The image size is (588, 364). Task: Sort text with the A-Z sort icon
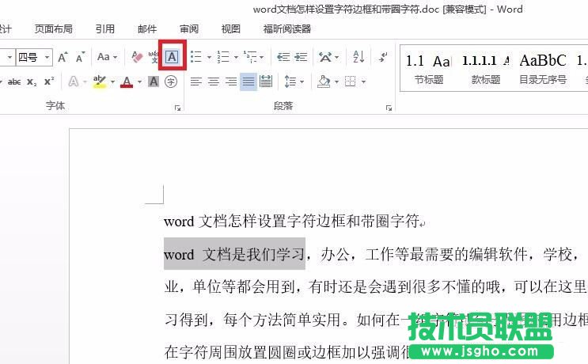[358, 57]
